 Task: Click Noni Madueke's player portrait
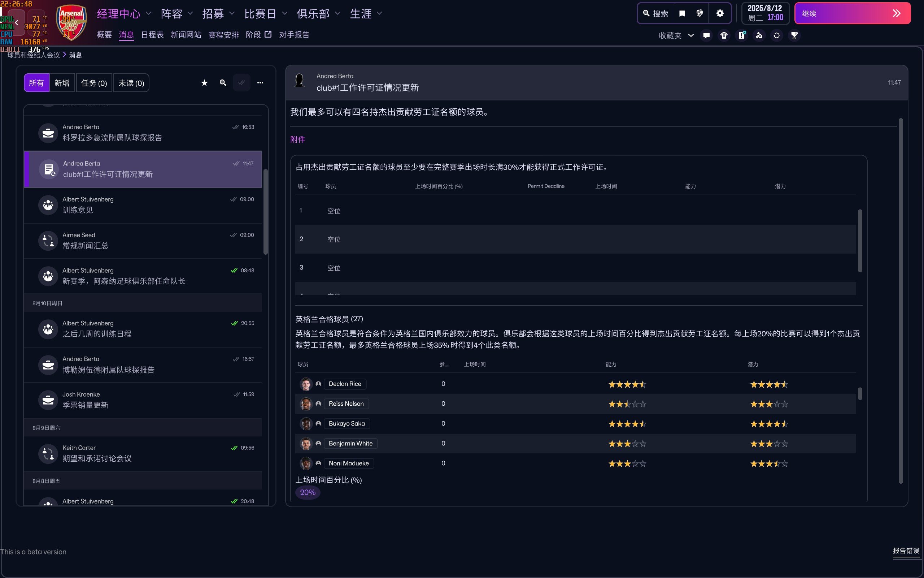click(x=306, y=463)
